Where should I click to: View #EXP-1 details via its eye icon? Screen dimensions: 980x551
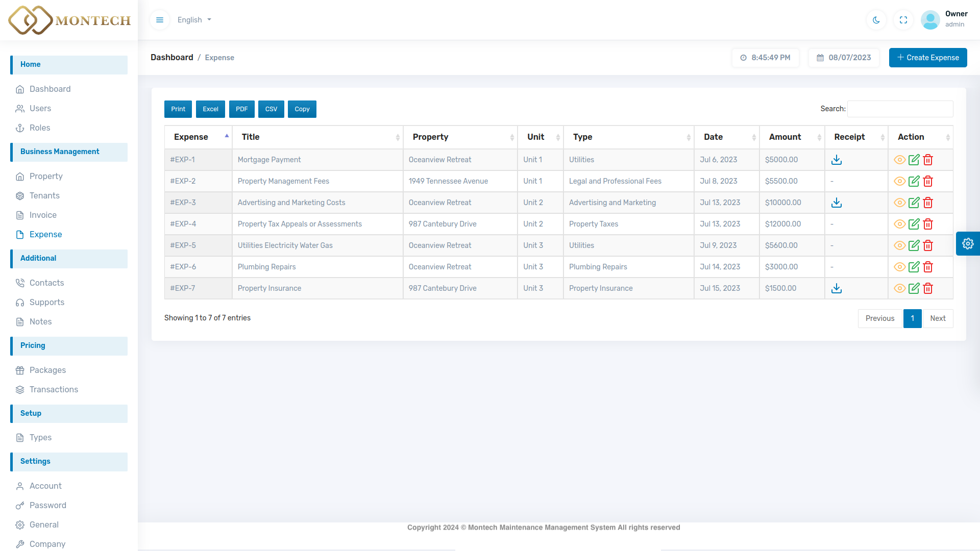tap(899, 160)
